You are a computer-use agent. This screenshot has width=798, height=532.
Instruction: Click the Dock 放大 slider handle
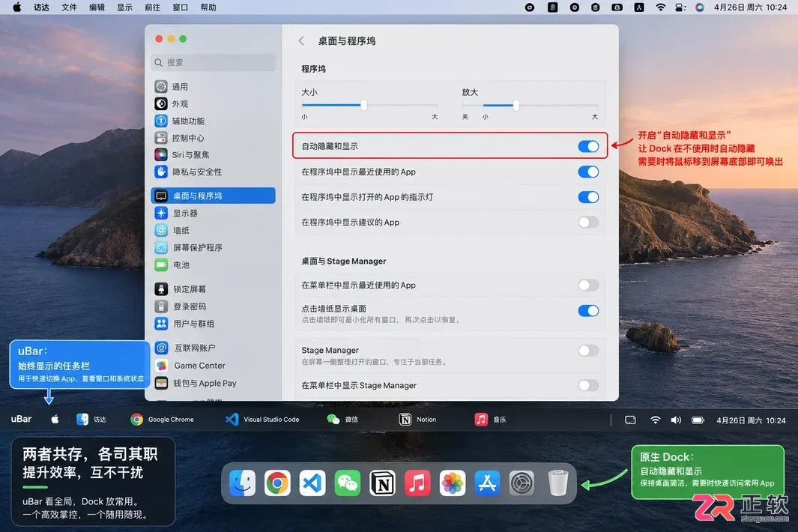pos(516,106)
